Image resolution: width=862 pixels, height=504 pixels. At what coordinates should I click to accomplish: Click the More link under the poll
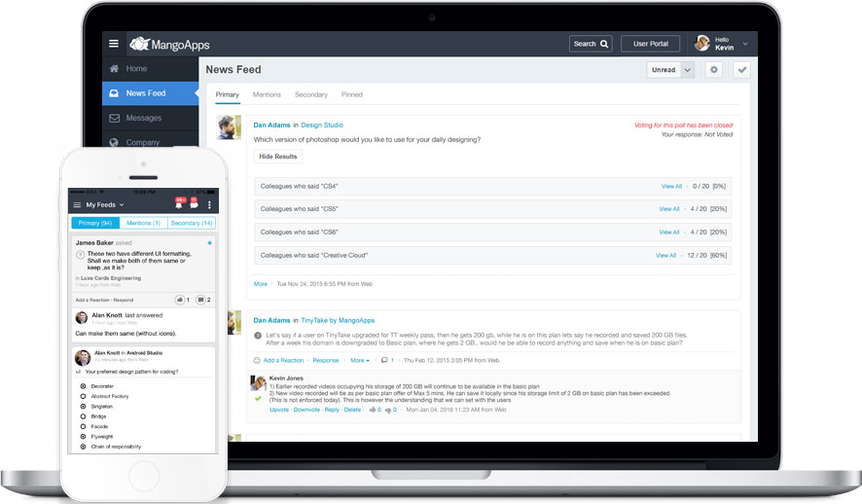coord(261,284)
